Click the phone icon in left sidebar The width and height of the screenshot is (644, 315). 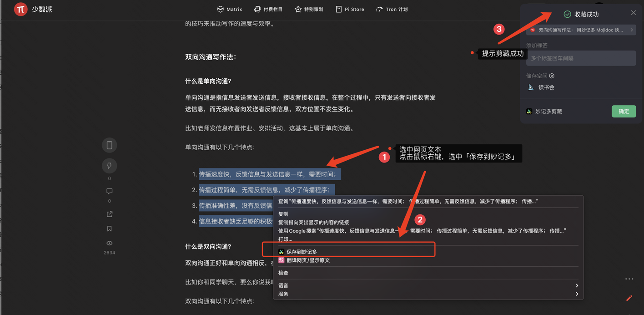[x=110, y=145]
